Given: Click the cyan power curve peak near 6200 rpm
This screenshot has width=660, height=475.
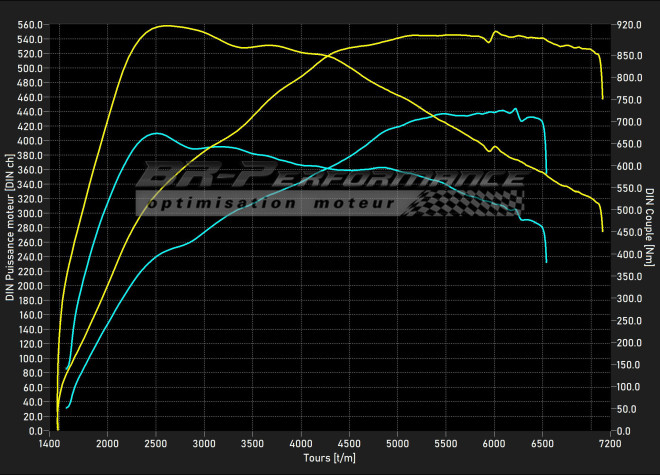Looking at the screenshot, I should (515, 109).
